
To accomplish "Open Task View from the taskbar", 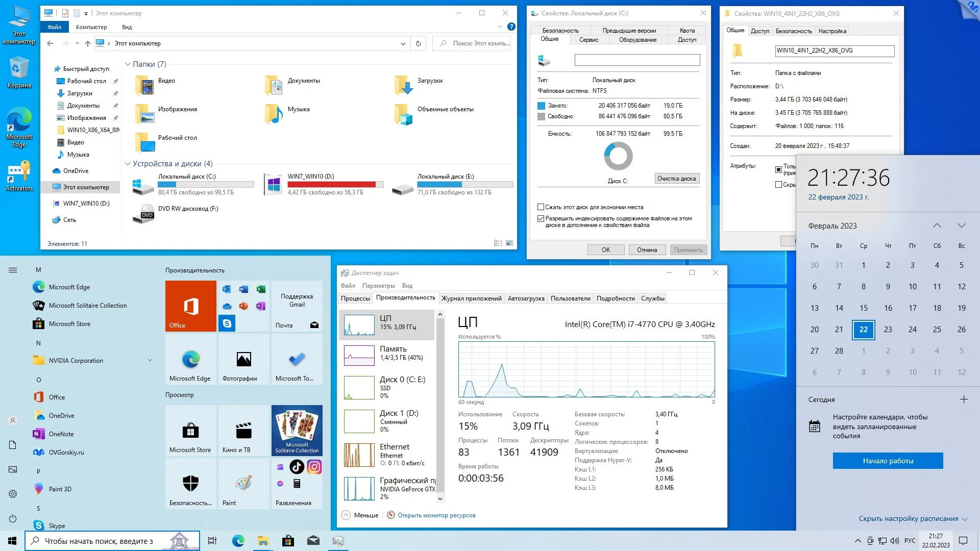I will [212, 541].
